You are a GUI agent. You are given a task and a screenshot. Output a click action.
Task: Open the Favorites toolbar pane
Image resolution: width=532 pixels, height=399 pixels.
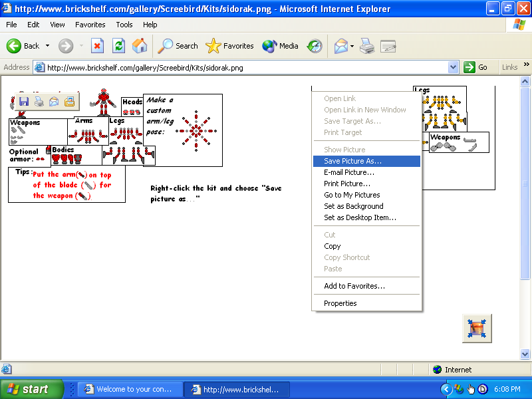(229, 46)
